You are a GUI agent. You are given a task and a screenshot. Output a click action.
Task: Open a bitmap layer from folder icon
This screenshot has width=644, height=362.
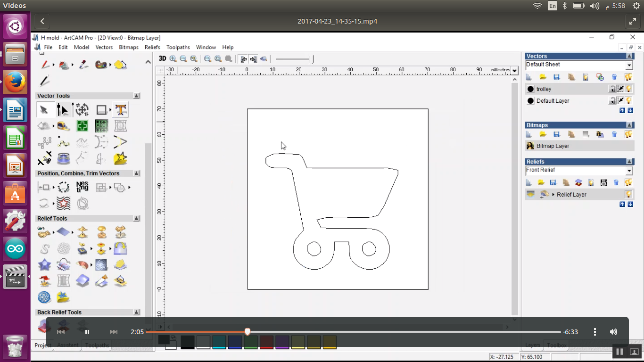(543, 134)
